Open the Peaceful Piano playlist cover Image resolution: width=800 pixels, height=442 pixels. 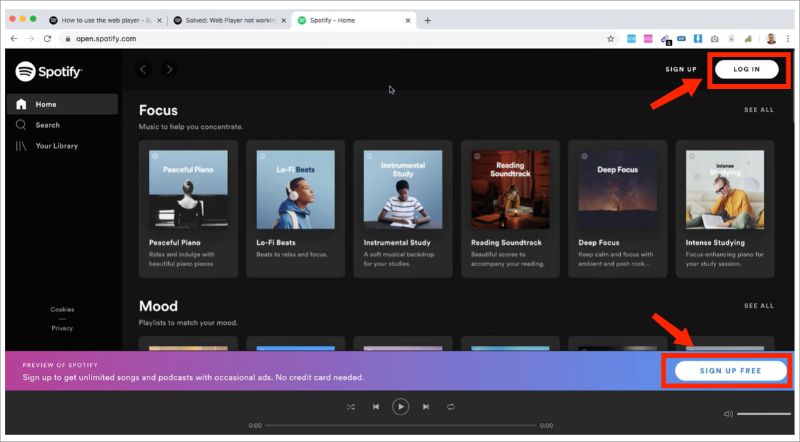coord(188,189)
